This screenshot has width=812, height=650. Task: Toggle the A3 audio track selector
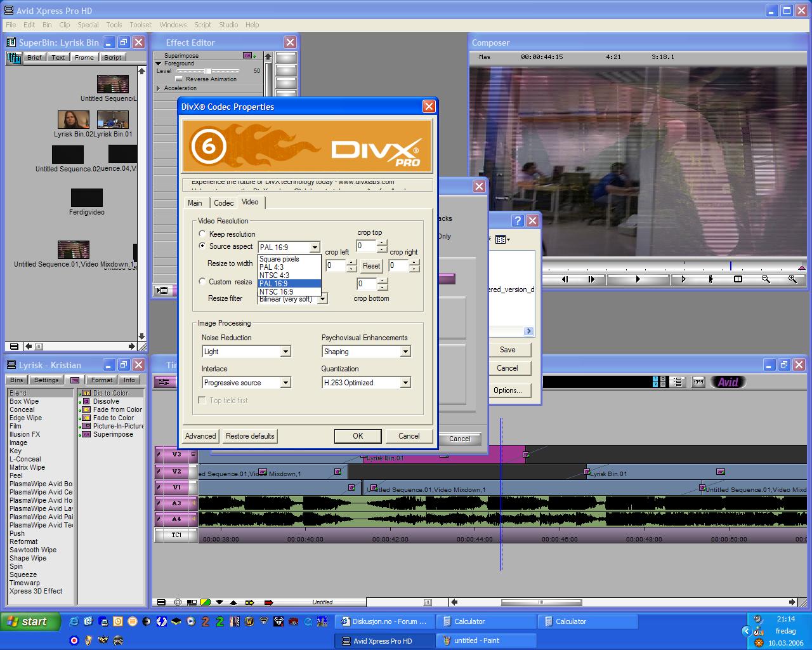click(x=177, y=503)
